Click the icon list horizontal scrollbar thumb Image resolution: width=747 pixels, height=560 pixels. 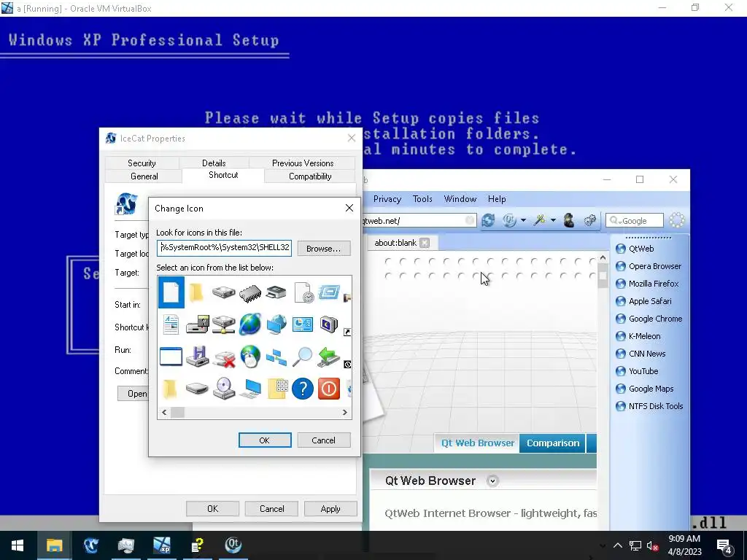tap(178, 413)
